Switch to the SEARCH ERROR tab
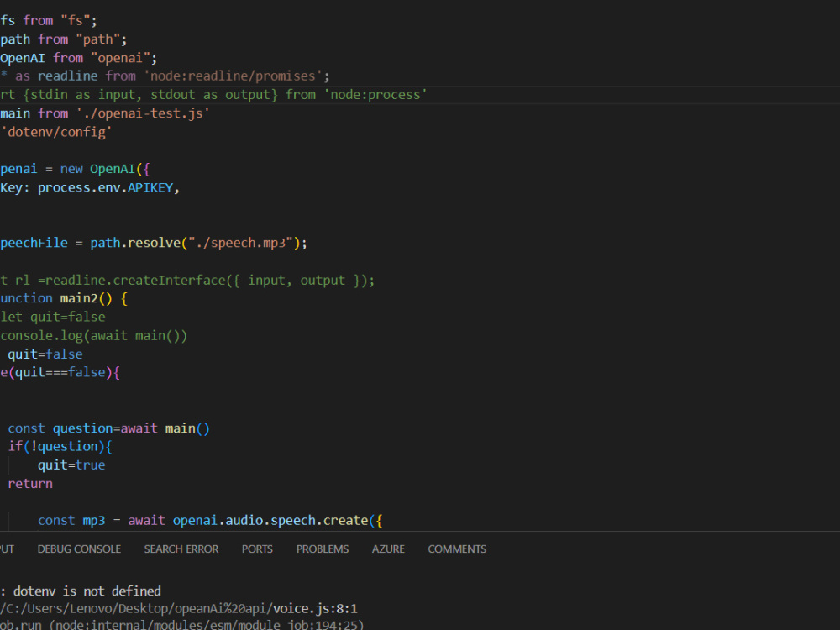The height and width of the screenshot is (630, 840). point(181,549)
